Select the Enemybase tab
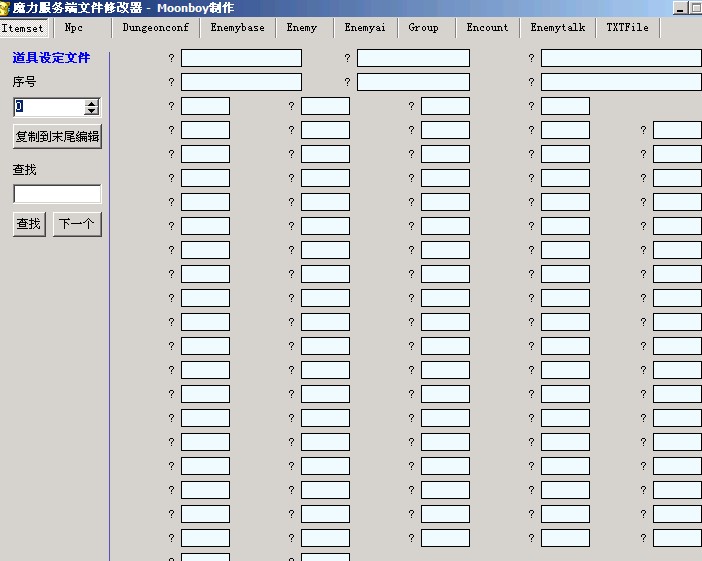702x561 pixels. click(x=237, y=28)
